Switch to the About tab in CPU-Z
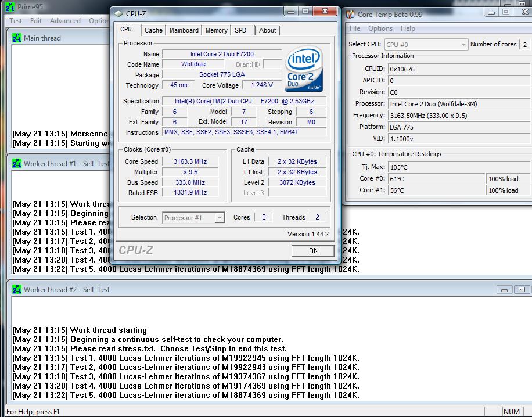Viewport: 532px width, 417px height. coord(267,30)
